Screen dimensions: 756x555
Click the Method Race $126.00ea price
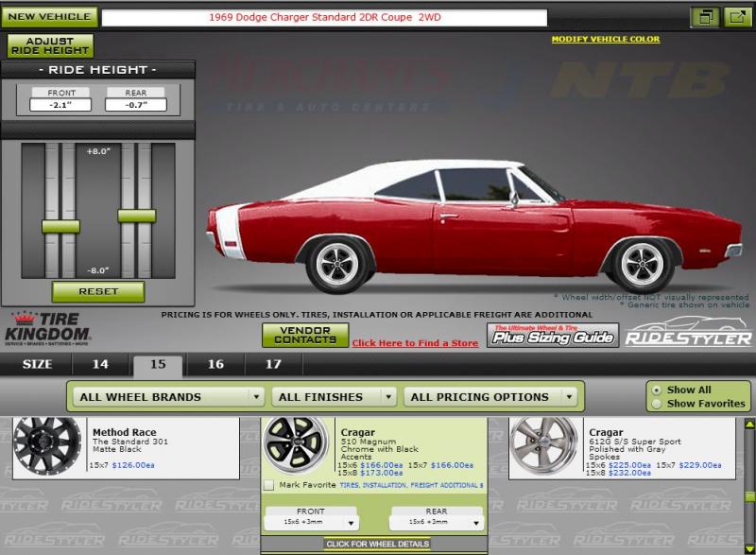pyautogui.click(x=133, y=465)
